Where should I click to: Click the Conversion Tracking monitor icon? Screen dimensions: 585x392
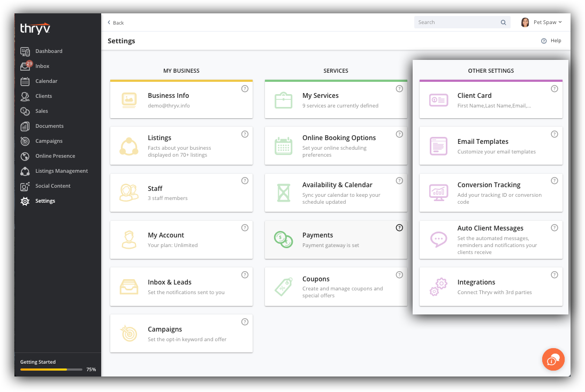pos(439,193)
